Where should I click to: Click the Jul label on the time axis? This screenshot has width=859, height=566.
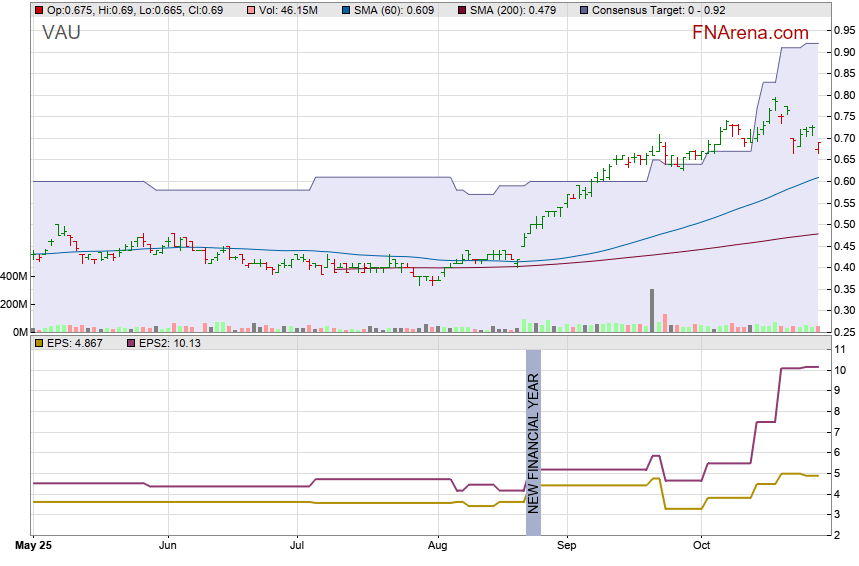click(296, 546)
